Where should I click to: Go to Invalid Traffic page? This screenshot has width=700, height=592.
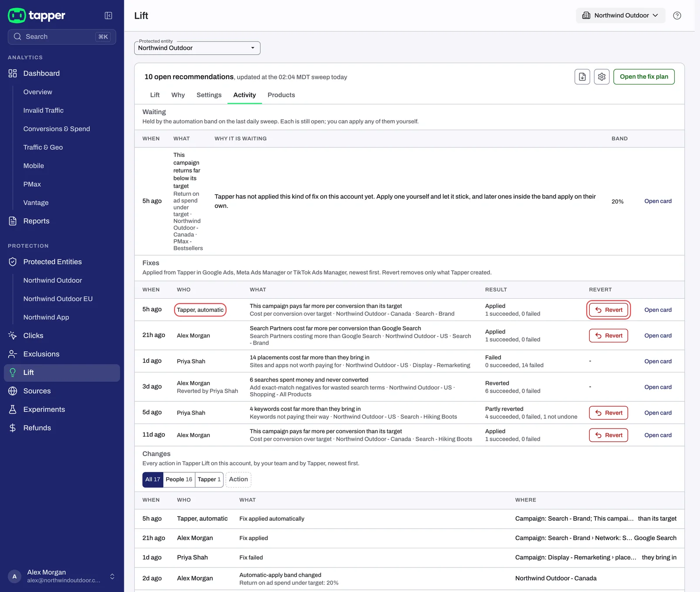[x=43, y=111]
